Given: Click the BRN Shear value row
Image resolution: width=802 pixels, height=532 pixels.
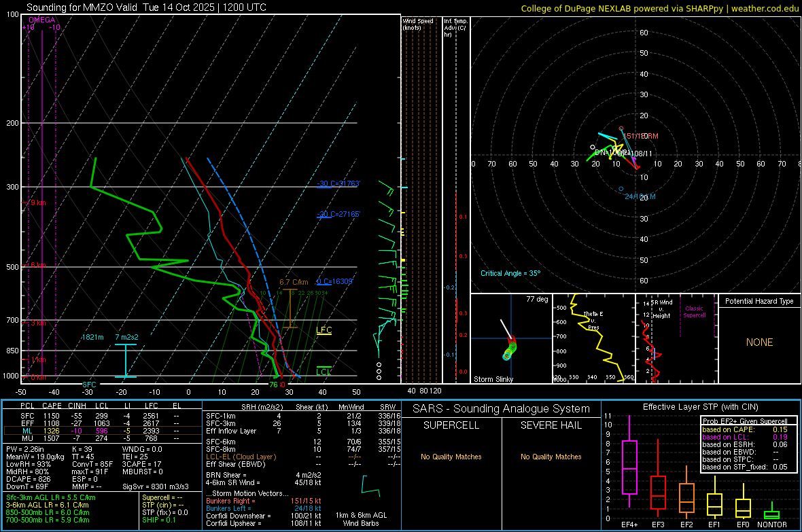Looking at the screenshot, I should [x=264, y=475].
